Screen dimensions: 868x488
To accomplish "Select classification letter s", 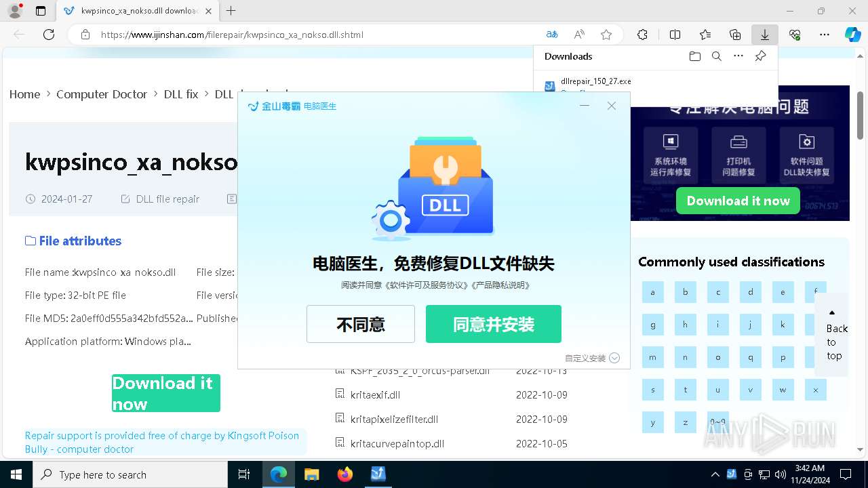I will point(653,390).
